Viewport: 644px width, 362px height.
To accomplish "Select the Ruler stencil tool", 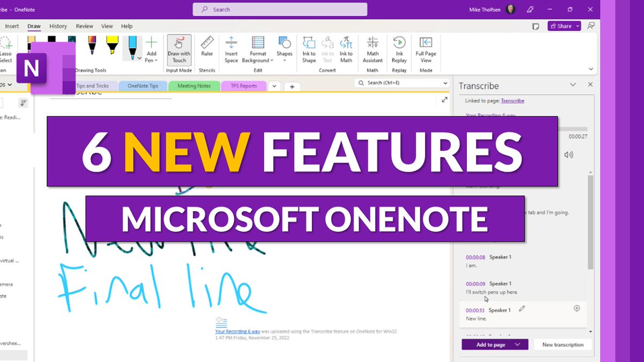I will (207, 47).
